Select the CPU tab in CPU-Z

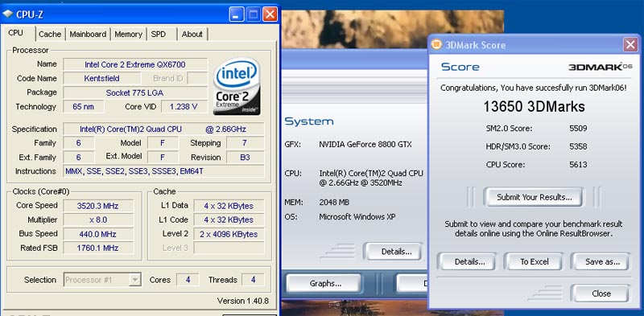pos(16,33)
